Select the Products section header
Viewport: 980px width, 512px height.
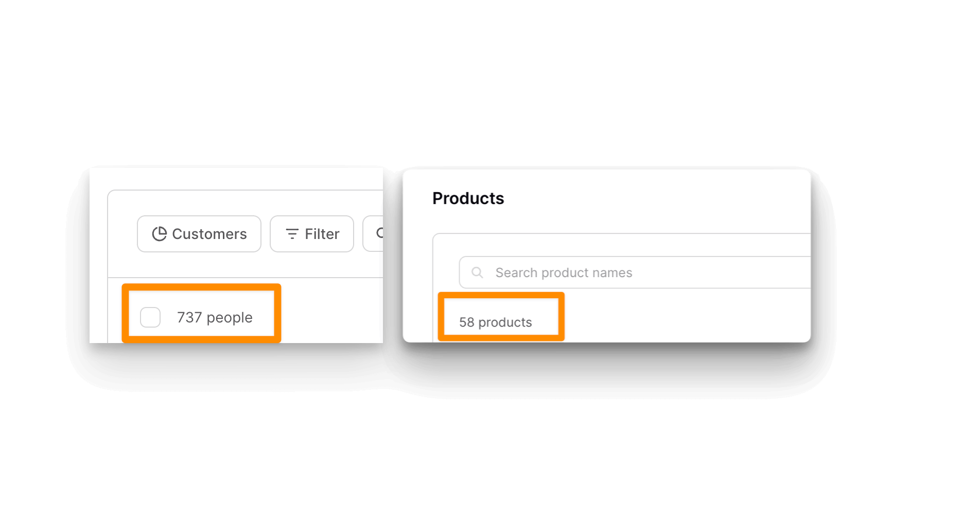[x=468, y=198]
